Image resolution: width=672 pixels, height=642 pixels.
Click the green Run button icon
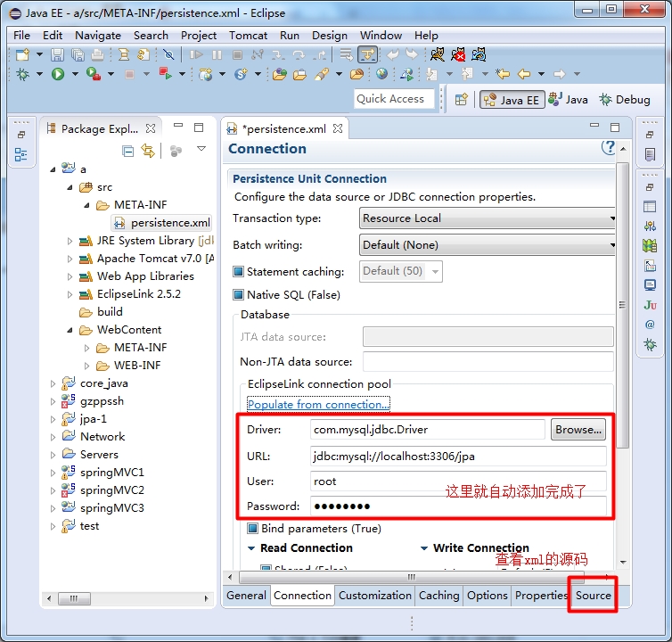(58, 74)
